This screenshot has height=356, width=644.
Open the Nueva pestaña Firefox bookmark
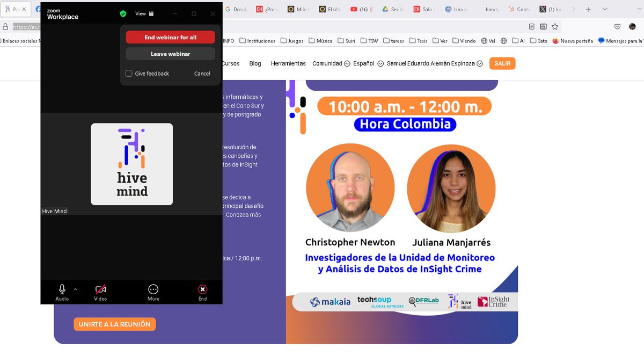pyautogui.click(x=573, y=41)
